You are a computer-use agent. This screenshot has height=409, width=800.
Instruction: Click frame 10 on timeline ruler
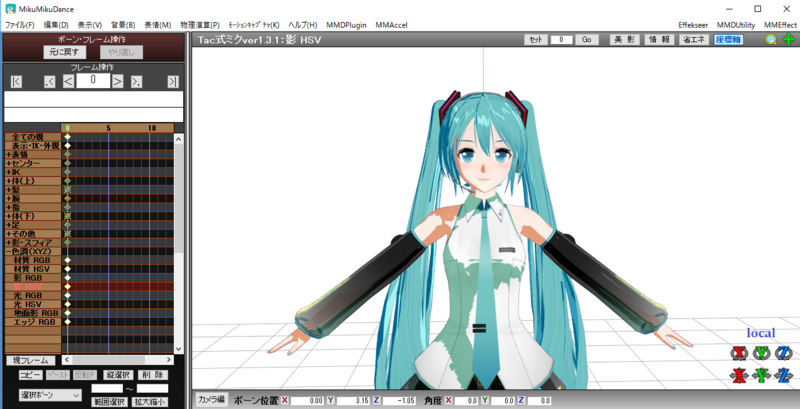(x=152, y=127)
